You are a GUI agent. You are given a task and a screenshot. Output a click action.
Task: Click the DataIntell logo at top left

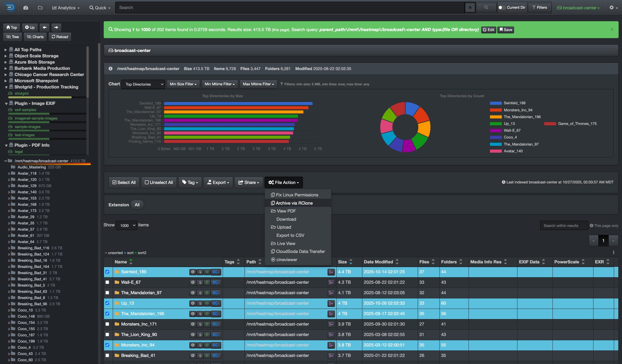click(x=9, y=8)
